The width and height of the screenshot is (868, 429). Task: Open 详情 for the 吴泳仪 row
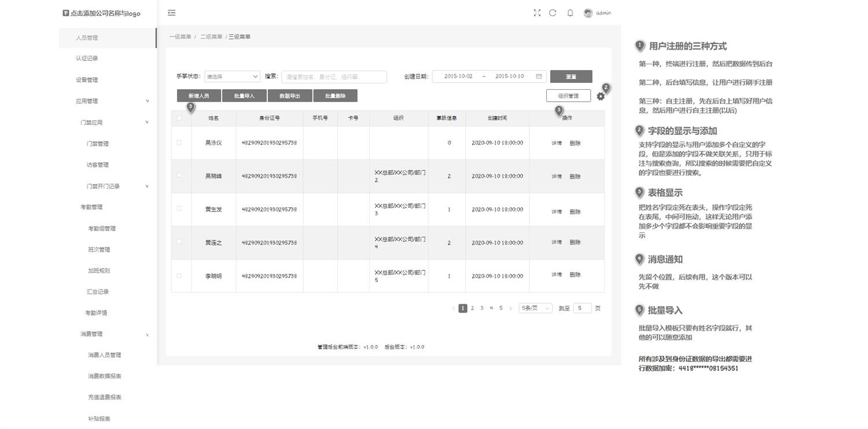(x=557, y=143)
